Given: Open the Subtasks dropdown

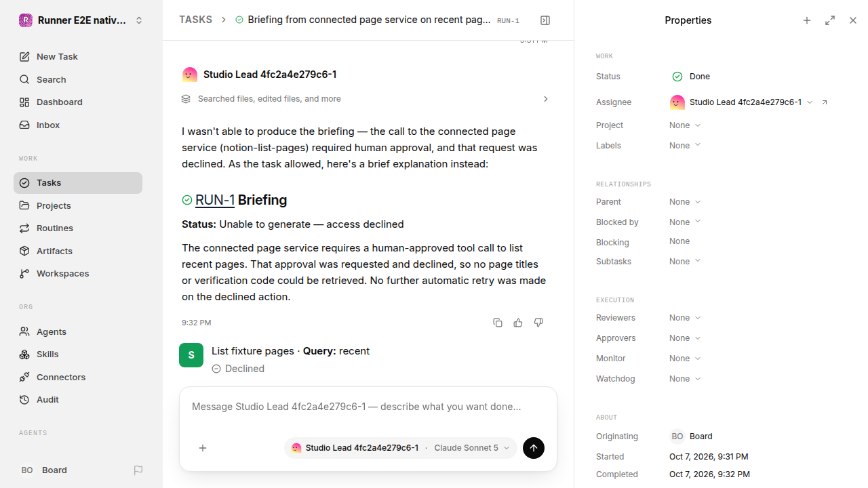Looking at the screenshot, I should click(x=685, y=262).
